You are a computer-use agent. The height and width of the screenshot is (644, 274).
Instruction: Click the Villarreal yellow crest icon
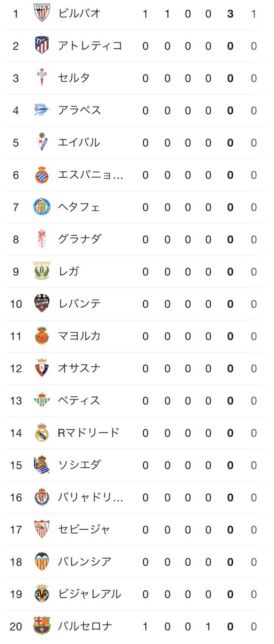pos(42,594)
